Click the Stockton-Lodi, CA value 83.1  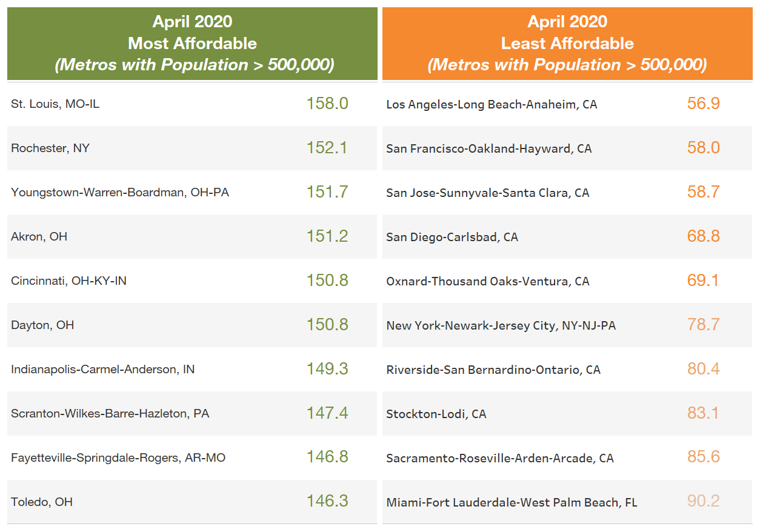coord(703,413)
